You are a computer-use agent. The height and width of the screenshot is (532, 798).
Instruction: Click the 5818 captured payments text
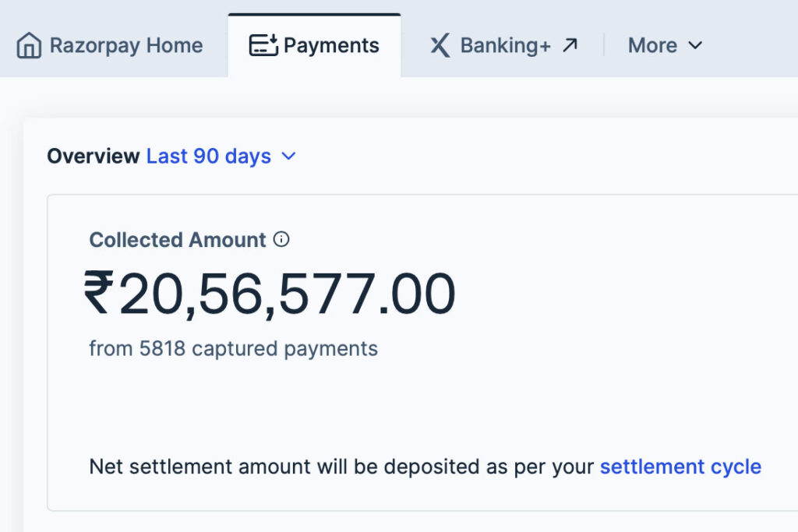[233, 348]
